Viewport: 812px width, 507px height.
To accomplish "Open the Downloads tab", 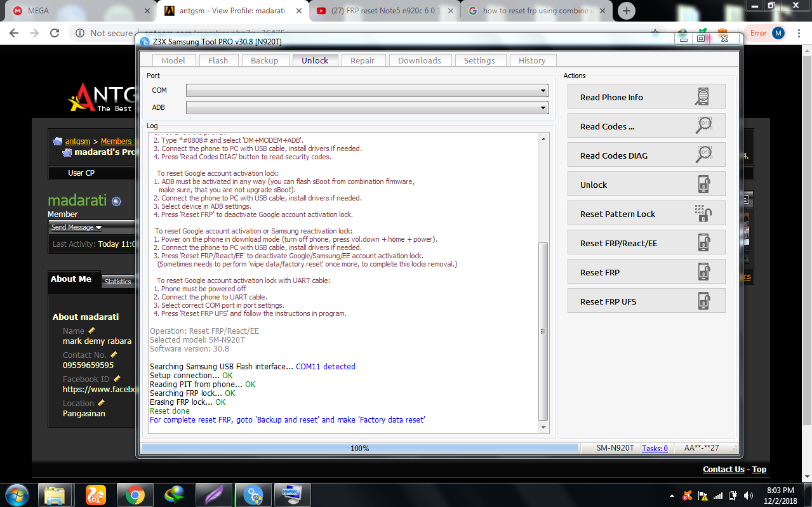I will coord(420,60).
